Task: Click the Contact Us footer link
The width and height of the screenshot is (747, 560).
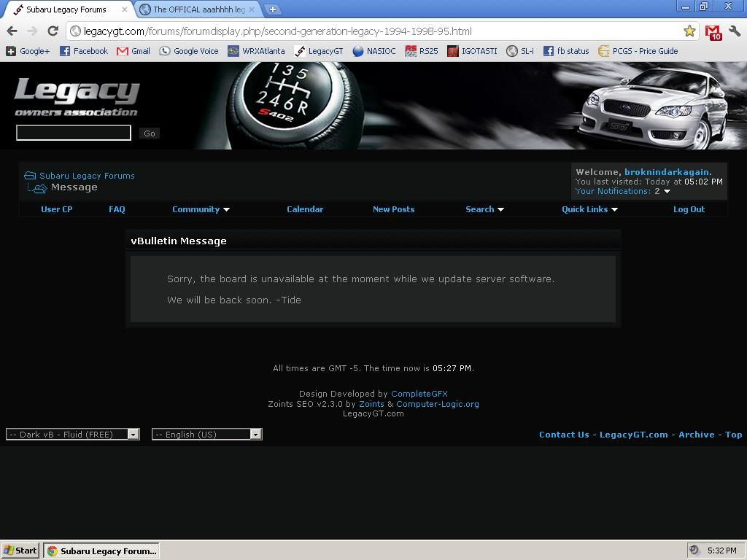Action: tap(564, 435)
